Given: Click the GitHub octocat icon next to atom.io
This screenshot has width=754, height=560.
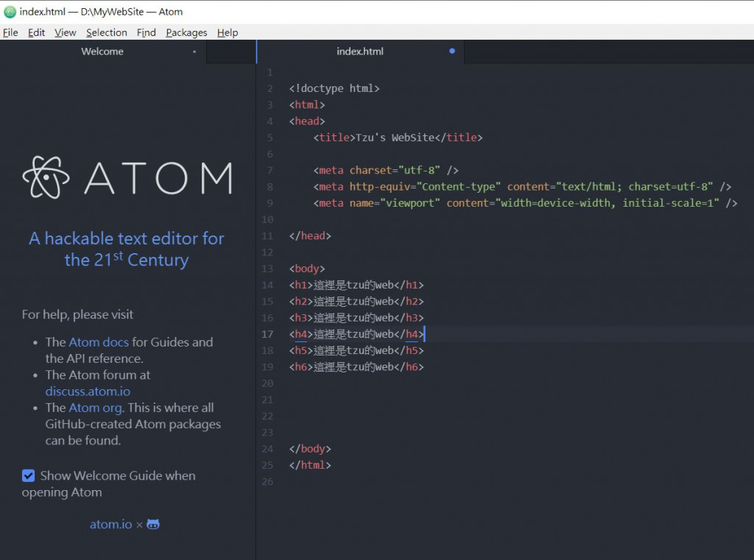Looking at the screenshot, I should 153,525.
